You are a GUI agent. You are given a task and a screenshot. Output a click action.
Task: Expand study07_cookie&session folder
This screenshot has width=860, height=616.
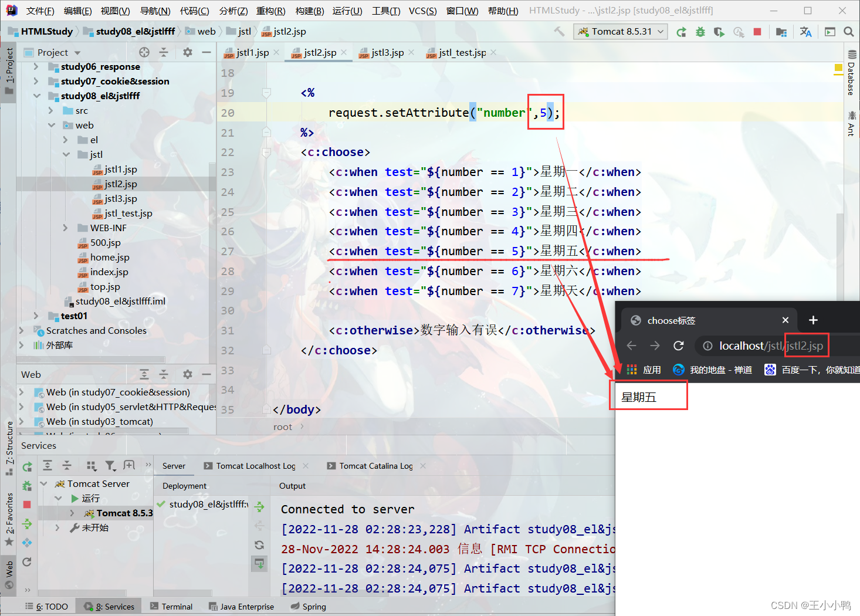click(x=36, y=82)
